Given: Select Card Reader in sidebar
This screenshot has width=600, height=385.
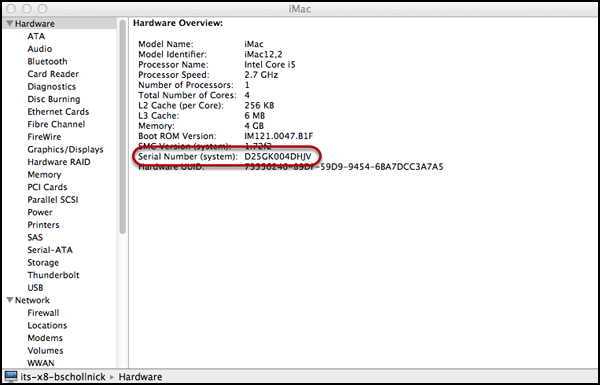Looking at the screenshot, I should tap(53, 74).
